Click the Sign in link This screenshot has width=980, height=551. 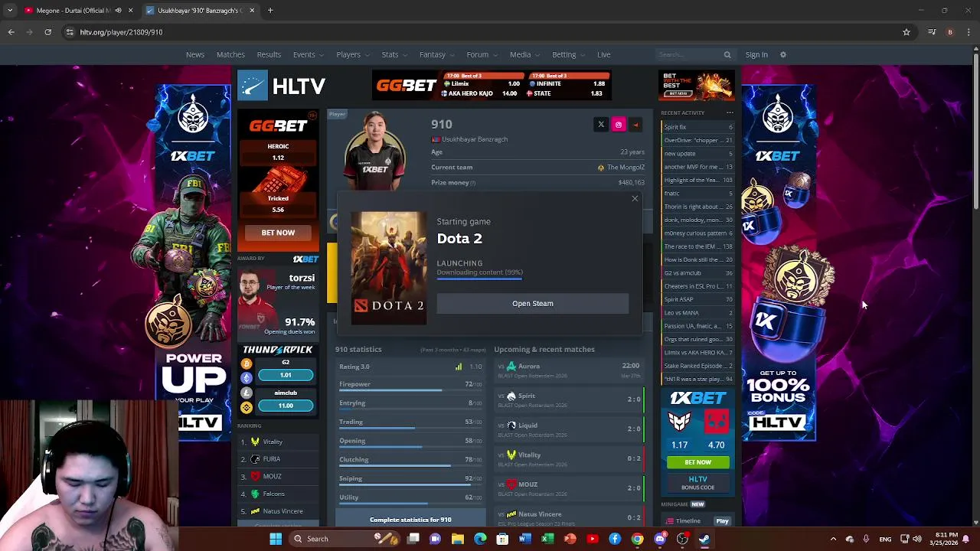click(756, 54)
